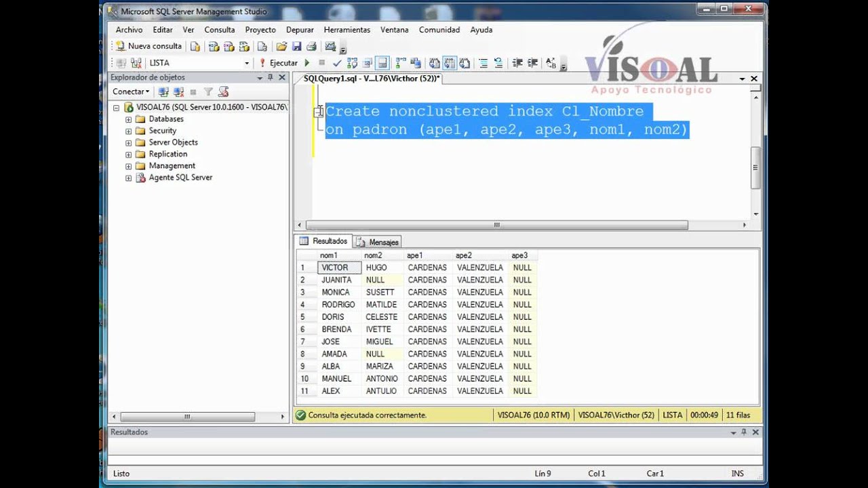Image resolution: width=868 pixels, height=488 pixels.
Task: Click the Object Explorer filter funnel
Action: pyautogui.click(x=208, y=91)
